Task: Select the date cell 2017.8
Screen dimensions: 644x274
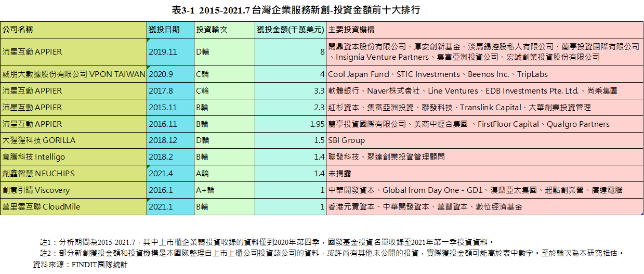Action: [x=171, y=91]
